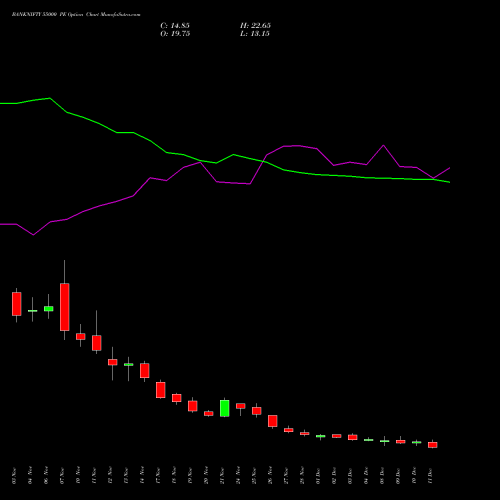Viewport: 500px width, 500px height.
Task: Click the 03 Nov date label
Action: (14, 476)
